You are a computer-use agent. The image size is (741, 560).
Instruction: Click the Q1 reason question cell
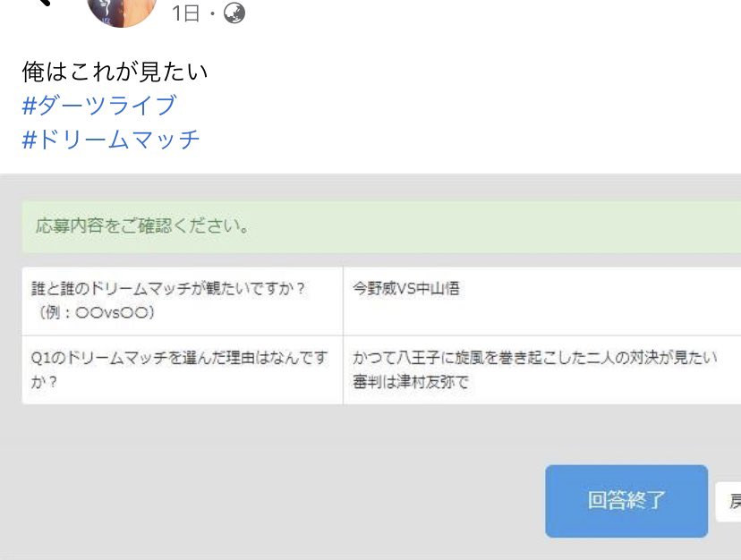183,369
